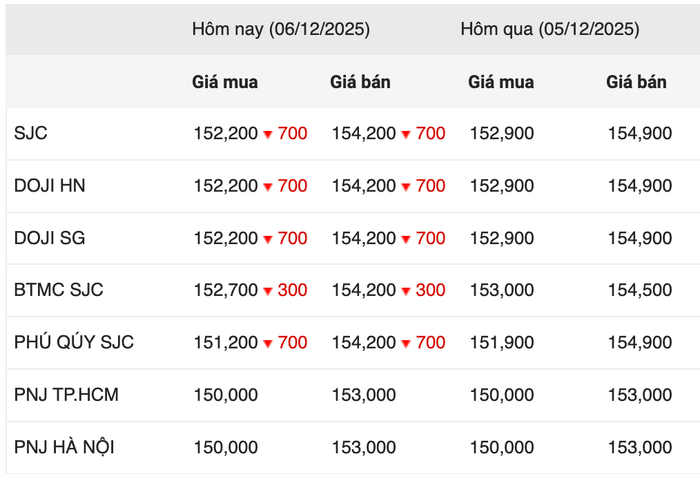Click the Giá mua header under Hôm nay
This screenshot has width=700, height=480.
tap(225, 82)
